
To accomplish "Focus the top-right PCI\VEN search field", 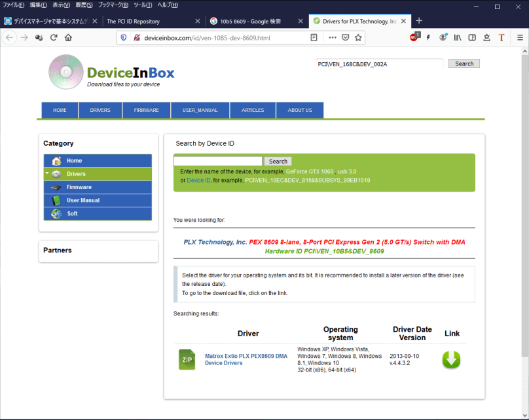I will coord(380,63).
